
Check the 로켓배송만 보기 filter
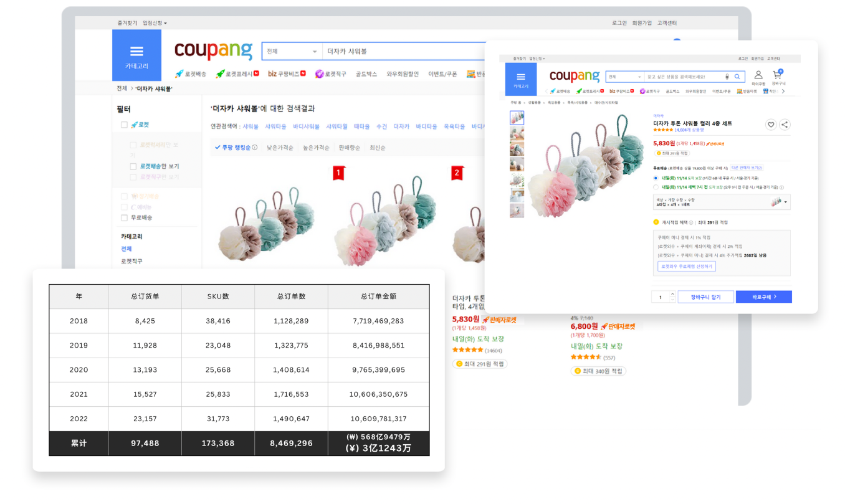[x=133, y=166]
